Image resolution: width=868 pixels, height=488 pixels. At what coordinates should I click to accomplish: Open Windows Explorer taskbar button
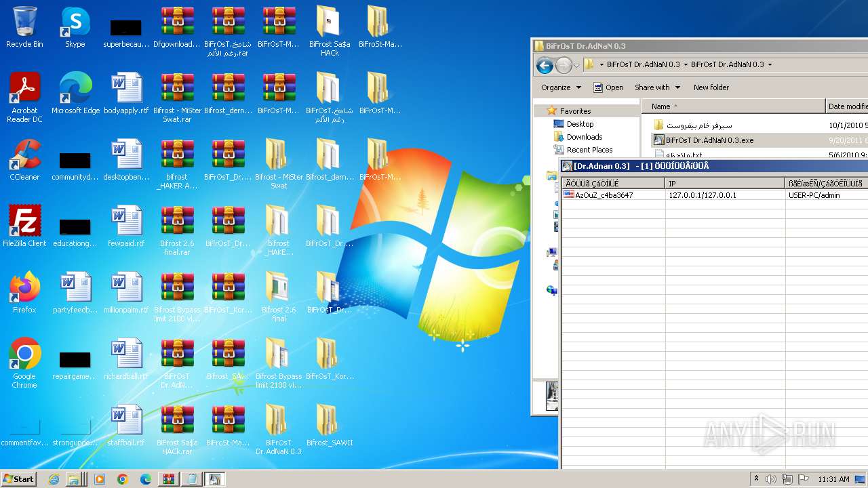77,479
